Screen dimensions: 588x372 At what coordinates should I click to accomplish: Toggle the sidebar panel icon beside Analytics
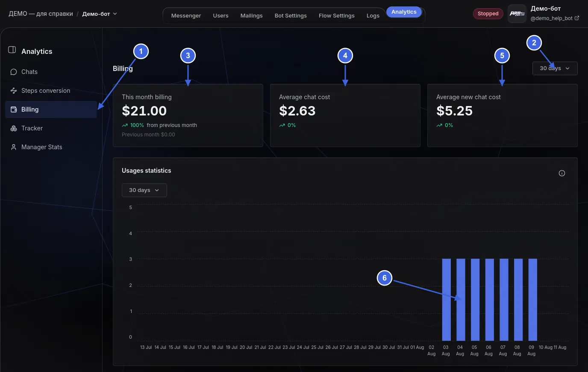point(12,50)
